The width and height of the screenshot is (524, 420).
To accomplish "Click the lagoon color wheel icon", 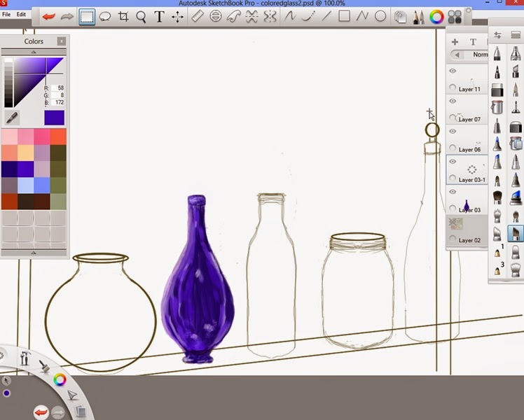I will tap(60, 379).
